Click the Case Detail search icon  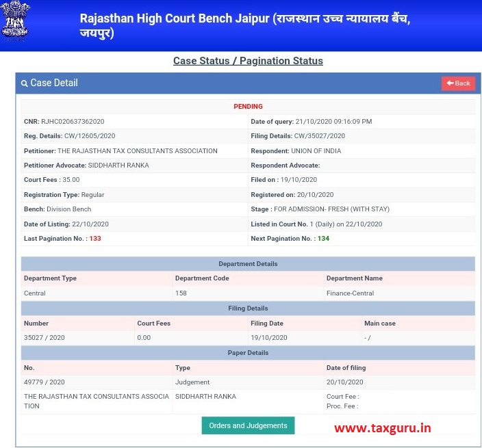pyautogui.click(x=24, y=83)
